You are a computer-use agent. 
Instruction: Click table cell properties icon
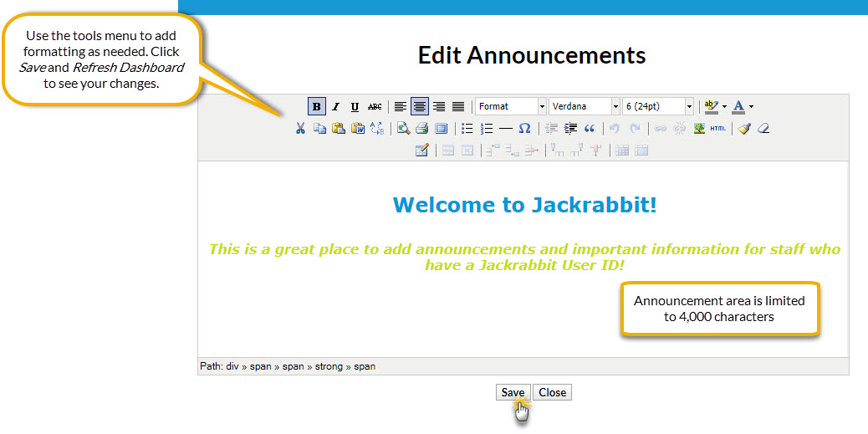(x=467, y=150)
